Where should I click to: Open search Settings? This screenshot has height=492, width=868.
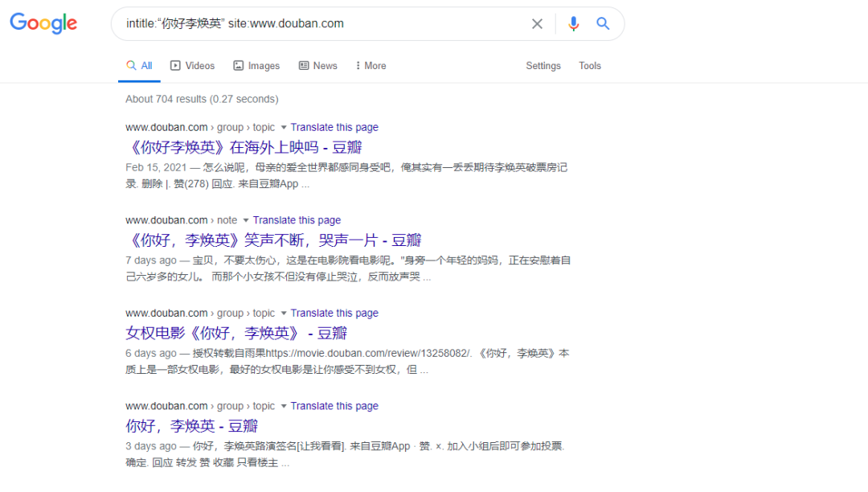(543, 66)
